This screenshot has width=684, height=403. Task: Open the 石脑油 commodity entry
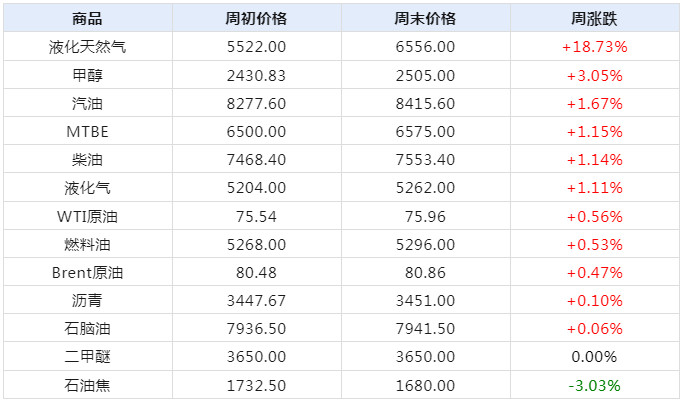(87, 328)
